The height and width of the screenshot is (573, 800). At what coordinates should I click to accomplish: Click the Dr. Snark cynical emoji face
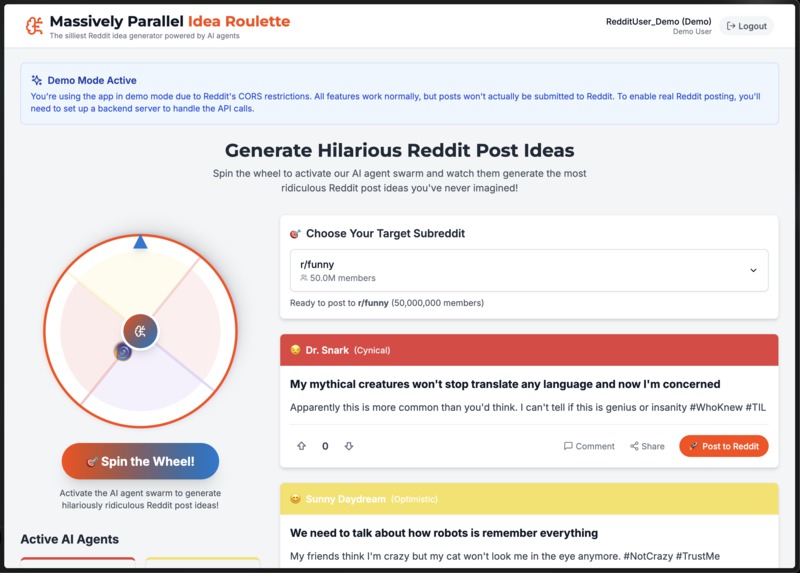295,350
